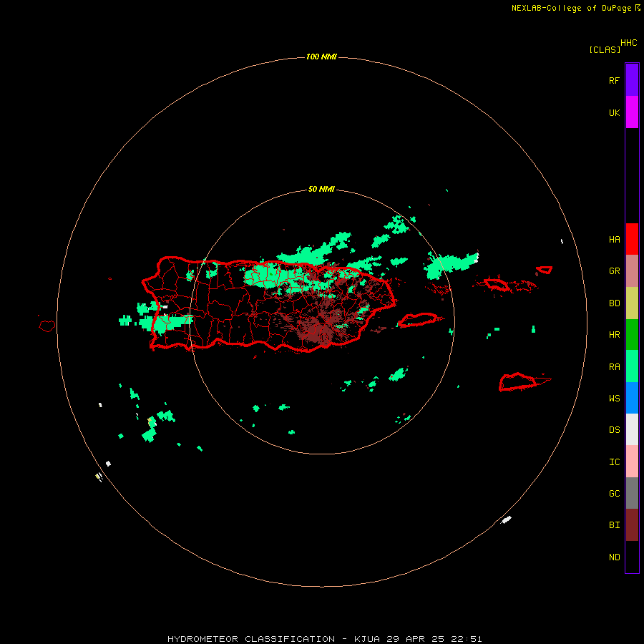The image size is (644, 644).
Task: Click the HA legend label
Action: 614,240
